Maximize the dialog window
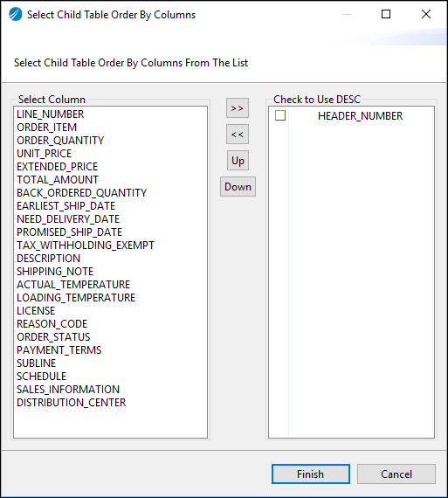This screenshot has width=448, height=498. [386, 14]
